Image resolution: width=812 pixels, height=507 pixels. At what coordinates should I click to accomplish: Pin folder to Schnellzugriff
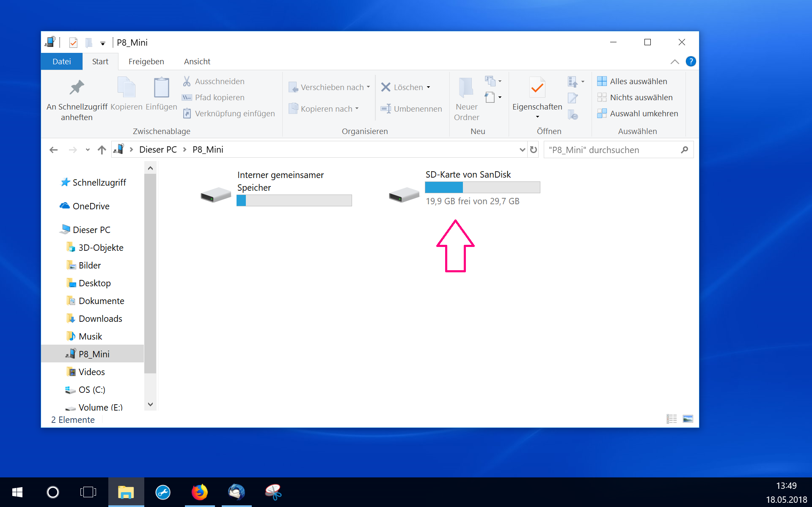point(77,100)
